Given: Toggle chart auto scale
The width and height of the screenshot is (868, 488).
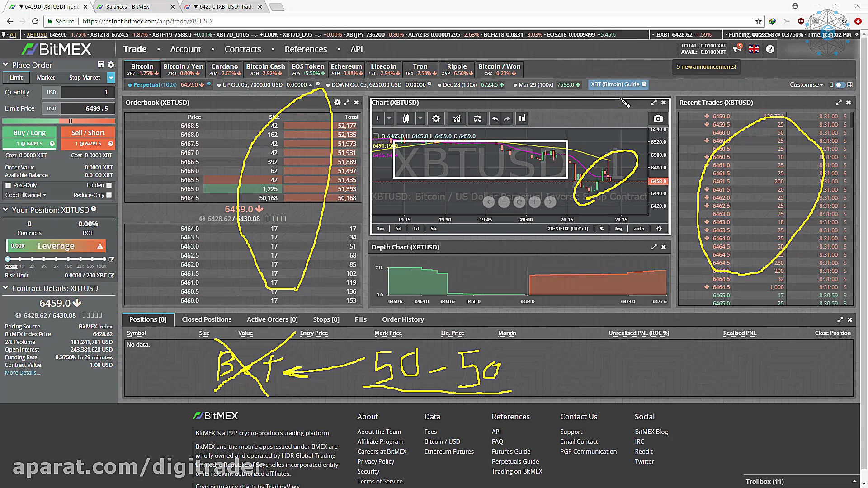Looking at the screenshot, I should pos(639,229).
